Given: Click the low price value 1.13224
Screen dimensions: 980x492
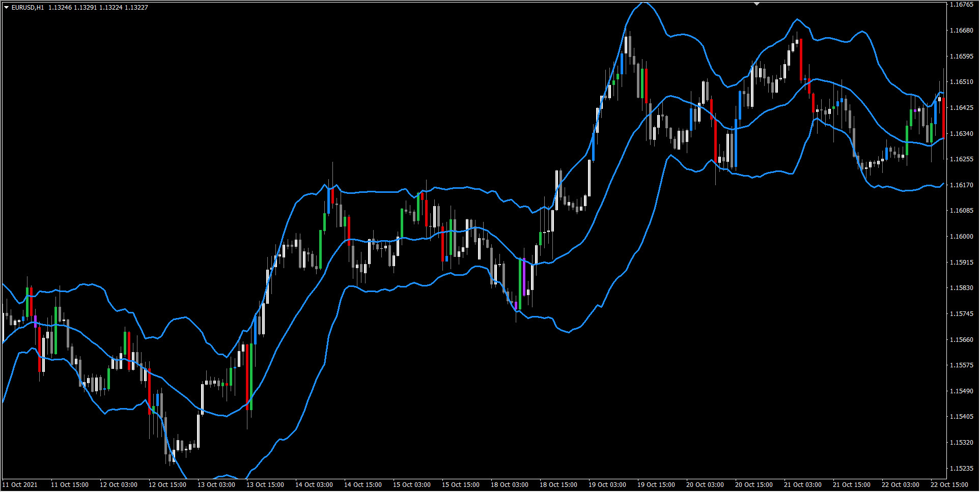Looking at the screenshot, I should coord(111,8).
